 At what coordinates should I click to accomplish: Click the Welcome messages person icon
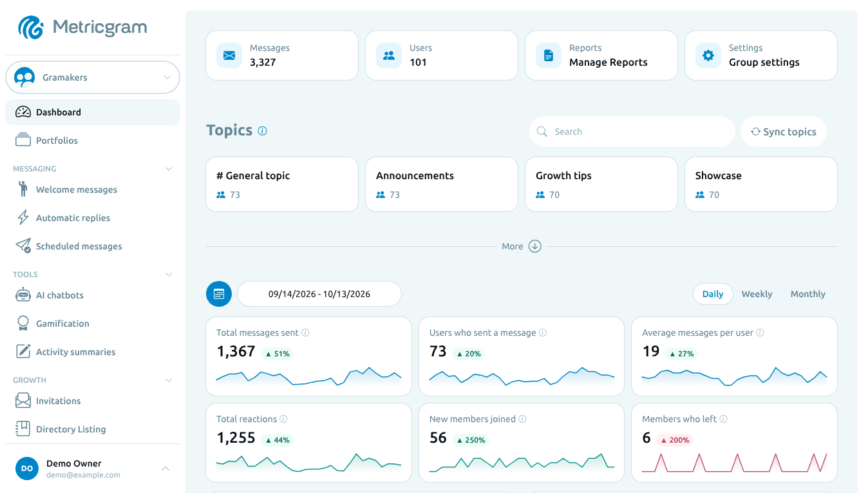tap(23, 189)
